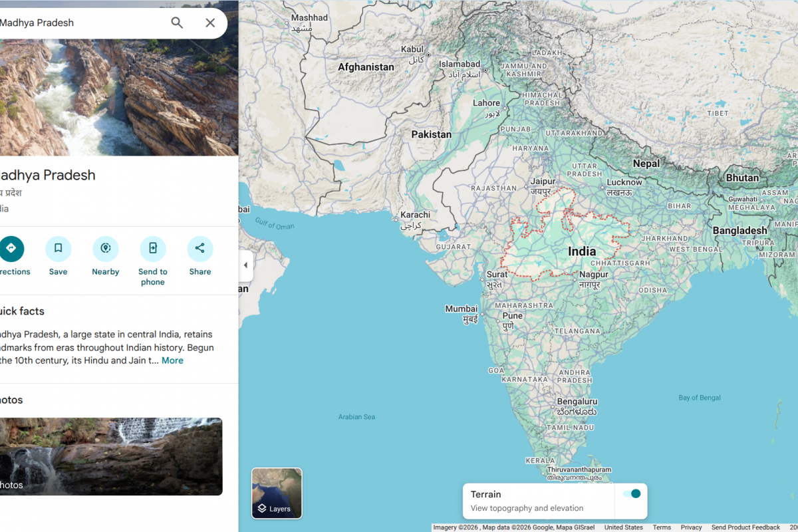Screen dimensions: 798x532
Task: Collapse the side panel arrow
Action: pyautogui.click(x=245, y=265)
